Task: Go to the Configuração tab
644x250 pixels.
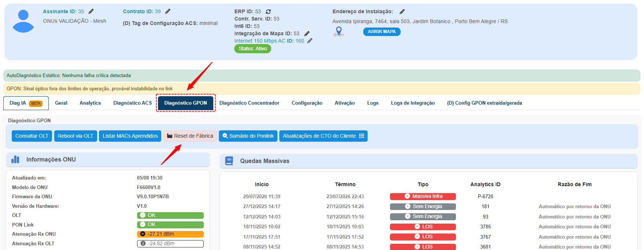Action: pyautogui.click(x=307, y=103)
